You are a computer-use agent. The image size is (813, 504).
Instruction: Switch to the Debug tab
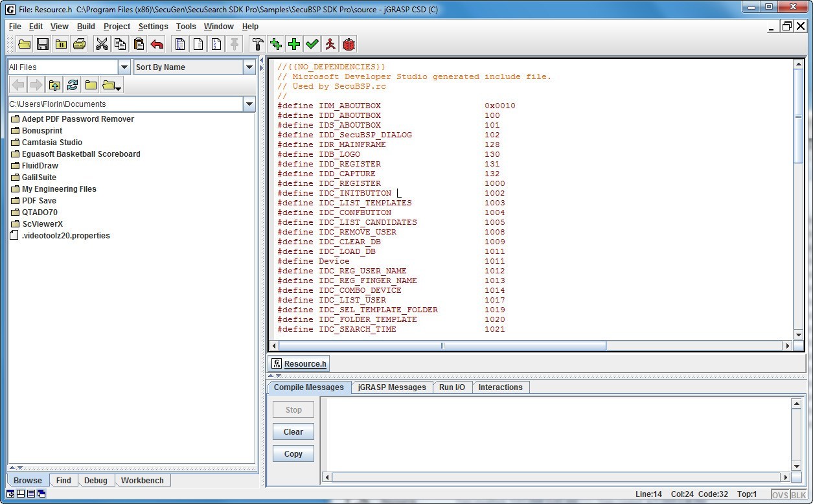tap(95, 480)
